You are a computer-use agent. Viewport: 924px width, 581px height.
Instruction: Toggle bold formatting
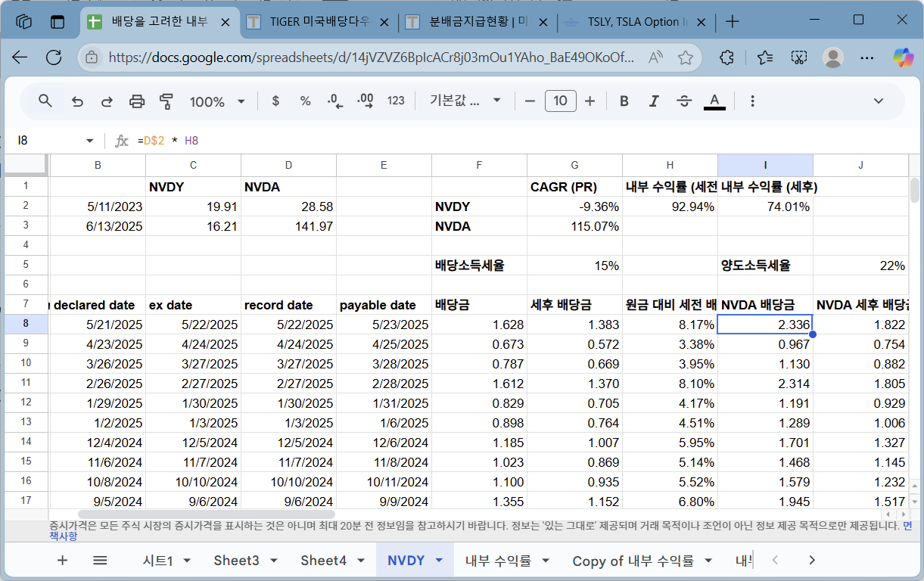(x=624, y=101)
